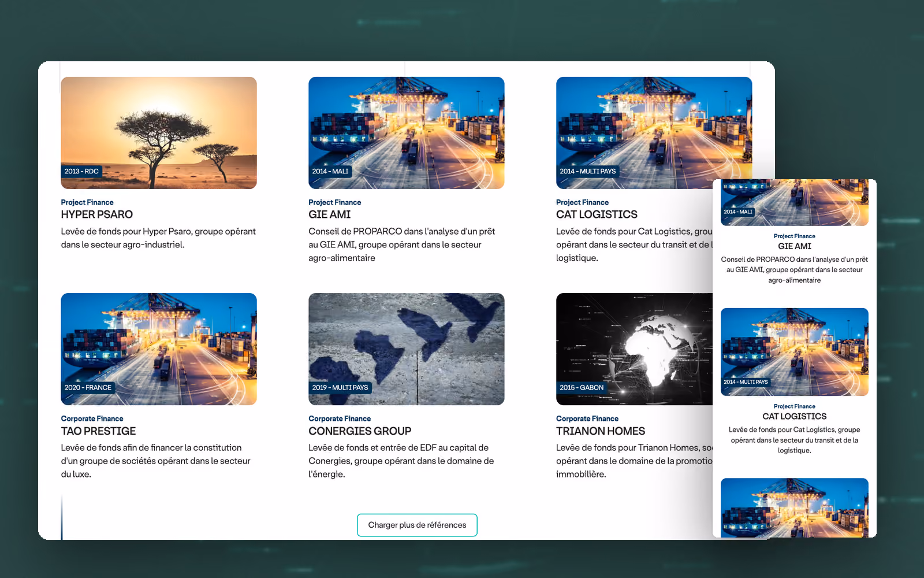Select Corporate Finance label above TRIANON HOMES
The height and width of the screenshot is (578, 924).
[587, 418]
